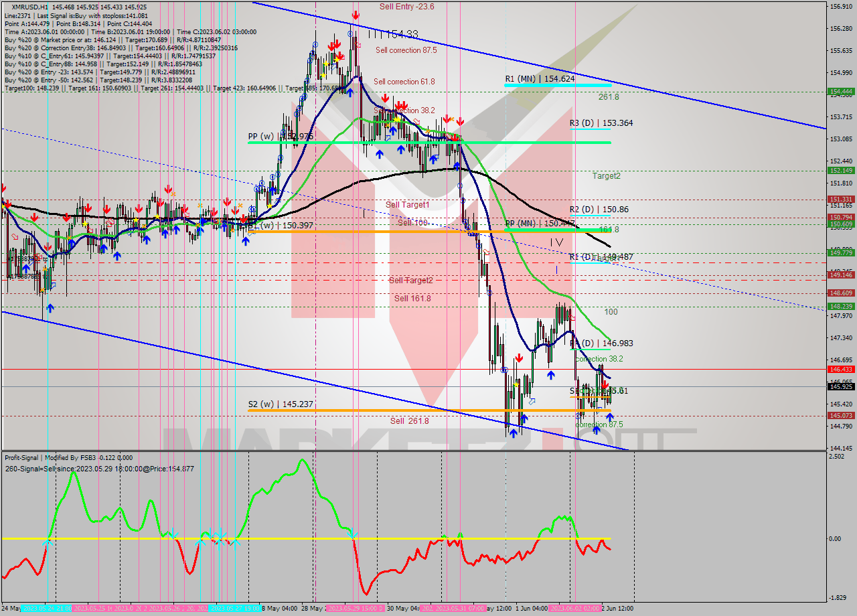Click the Target2 fibonacci label

(606, 176)
